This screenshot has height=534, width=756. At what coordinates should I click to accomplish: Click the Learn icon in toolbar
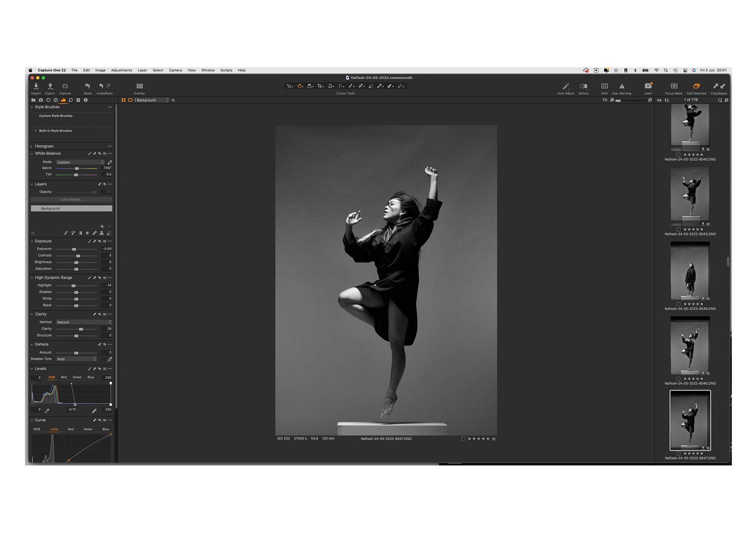648,86
